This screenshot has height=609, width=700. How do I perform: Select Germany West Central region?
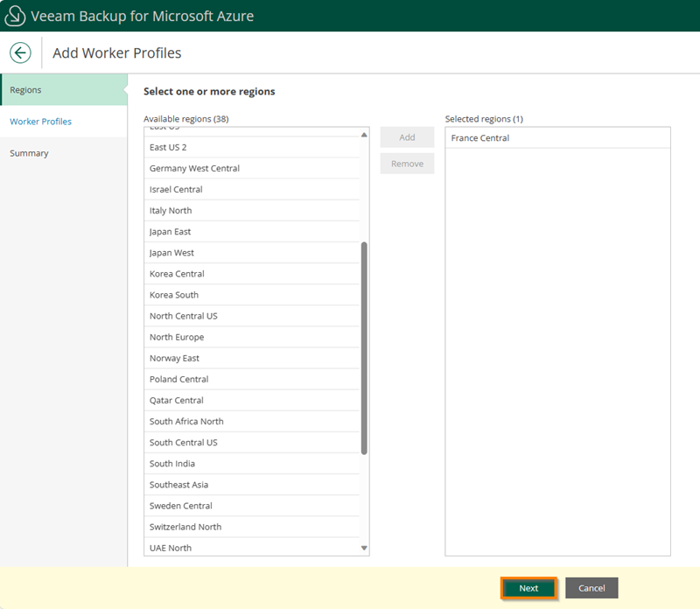pos(194,168)
